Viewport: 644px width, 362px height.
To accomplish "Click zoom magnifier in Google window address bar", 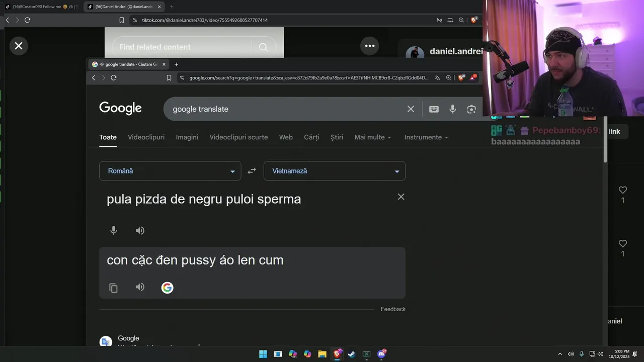I will 449,77.
